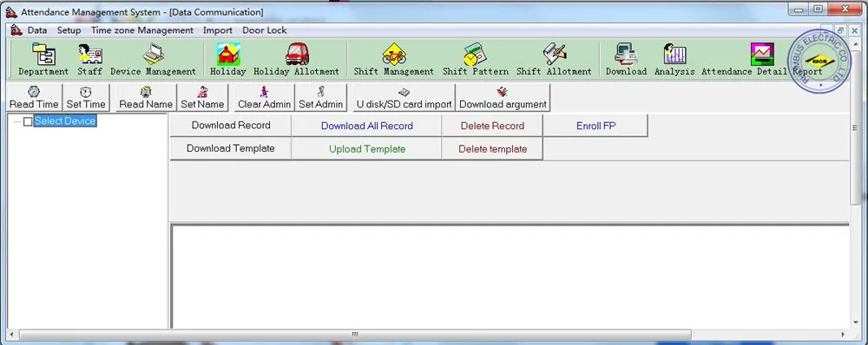
Task: Click the Download All Record button
Action: [x=366, y=126]
